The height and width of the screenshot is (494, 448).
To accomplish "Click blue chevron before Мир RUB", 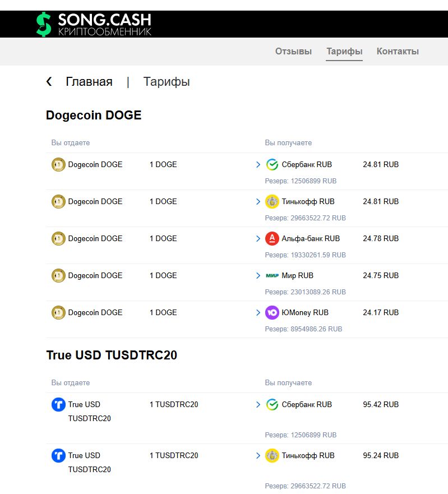I will pyautogui.click(x=258, y=276).
